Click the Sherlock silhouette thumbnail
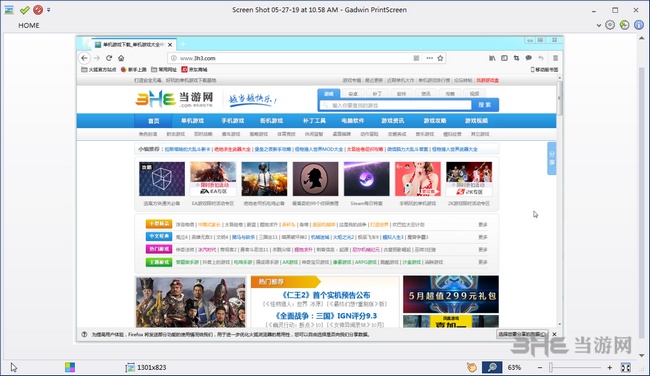 click(x=315, y=179)
